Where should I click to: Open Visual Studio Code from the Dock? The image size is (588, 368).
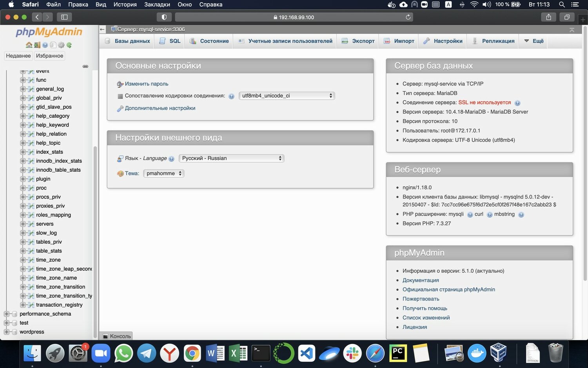[307, 353]
